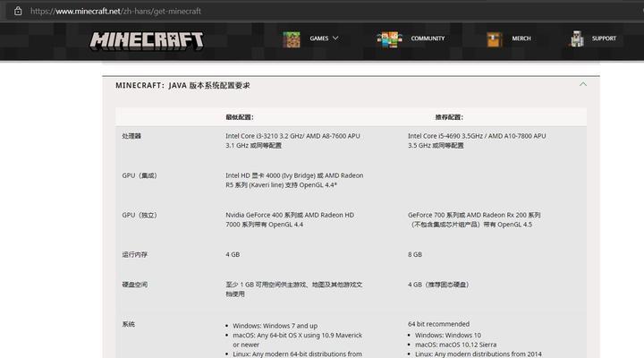Click the minecraft.net URL address field
Screen dimensions: 644x358
115,11
